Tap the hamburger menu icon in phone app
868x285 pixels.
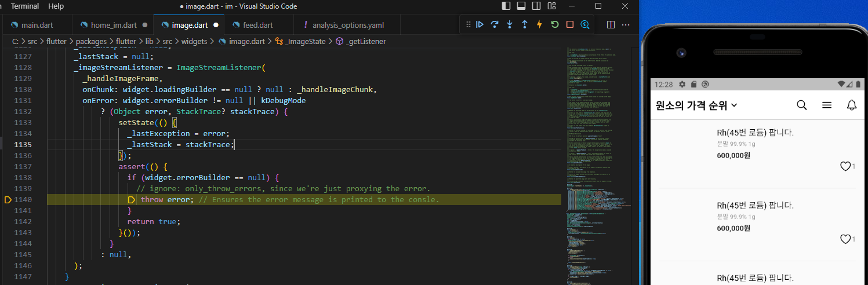tap(827, 105)
